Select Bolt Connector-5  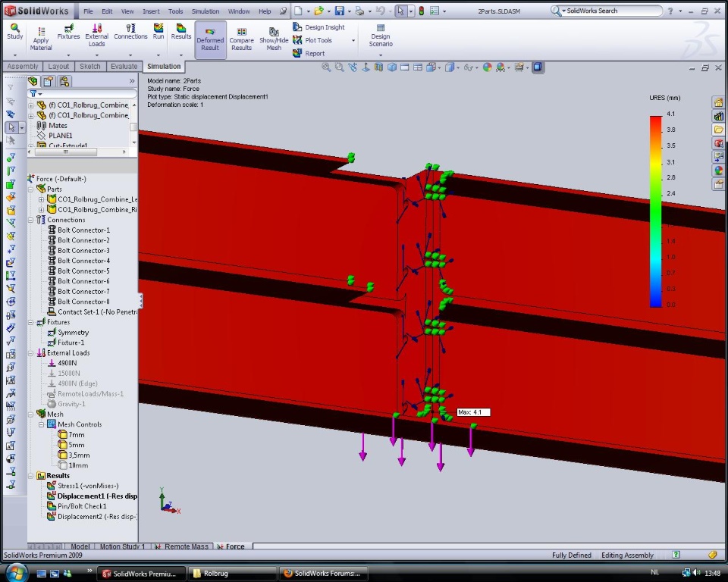click(79, 271)
